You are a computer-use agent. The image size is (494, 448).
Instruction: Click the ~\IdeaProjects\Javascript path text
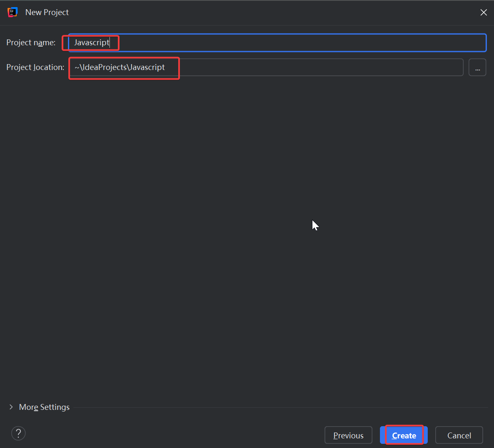pos(120,67)
